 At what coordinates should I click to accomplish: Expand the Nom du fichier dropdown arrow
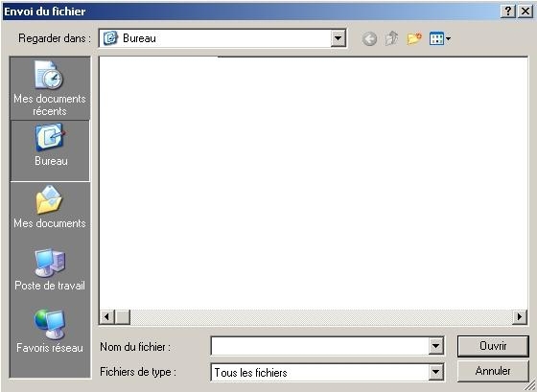436,346
